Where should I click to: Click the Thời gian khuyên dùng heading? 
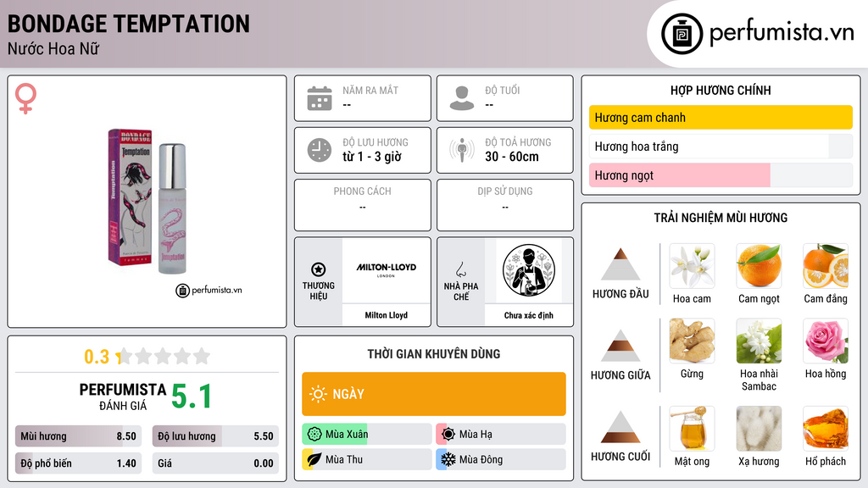pyautogui.click(x=434, y=354)
